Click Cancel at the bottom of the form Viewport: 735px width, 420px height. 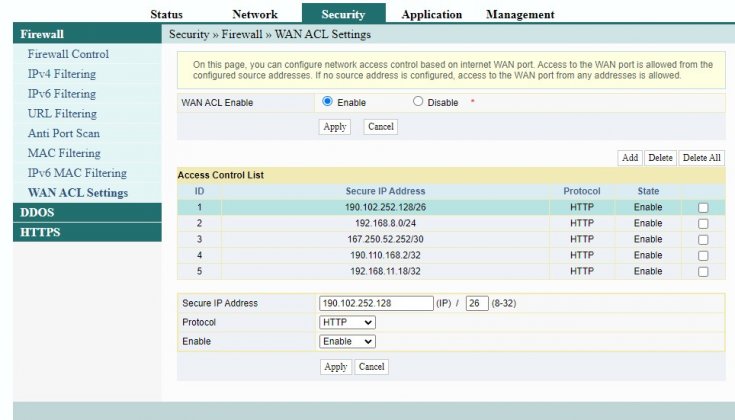[371, 367]
